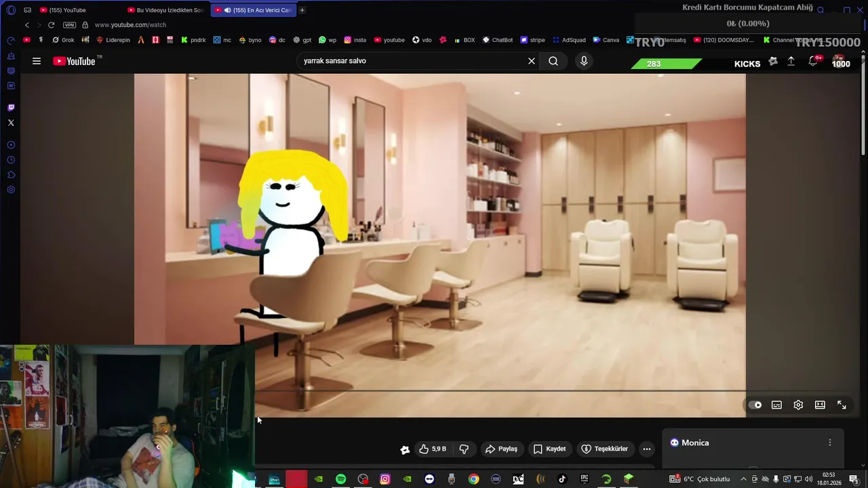Toggle subtitles in the video player

776,405
